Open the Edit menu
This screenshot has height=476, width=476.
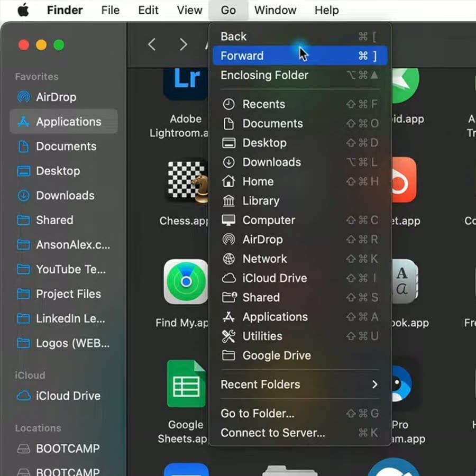148,10
